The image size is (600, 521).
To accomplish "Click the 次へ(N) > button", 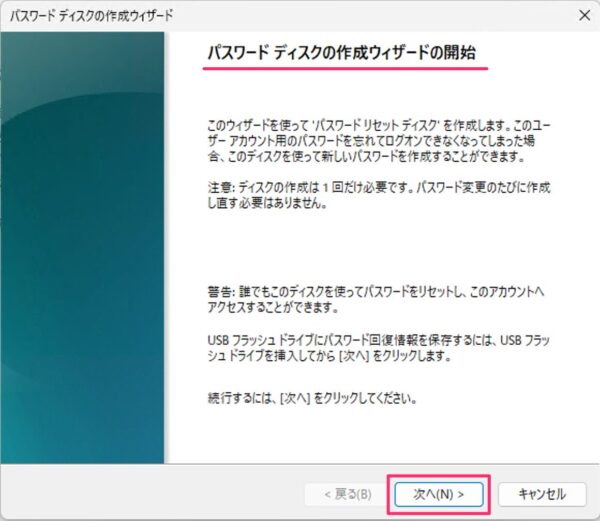I will pos(439,494).
